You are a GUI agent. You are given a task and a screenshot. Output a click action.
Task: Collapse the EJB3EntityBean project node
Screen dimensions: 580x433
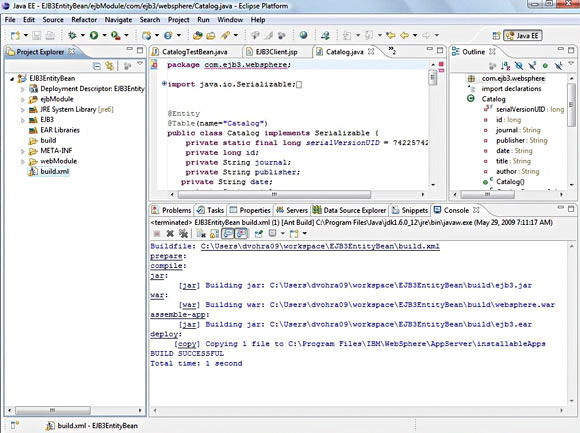12,79
